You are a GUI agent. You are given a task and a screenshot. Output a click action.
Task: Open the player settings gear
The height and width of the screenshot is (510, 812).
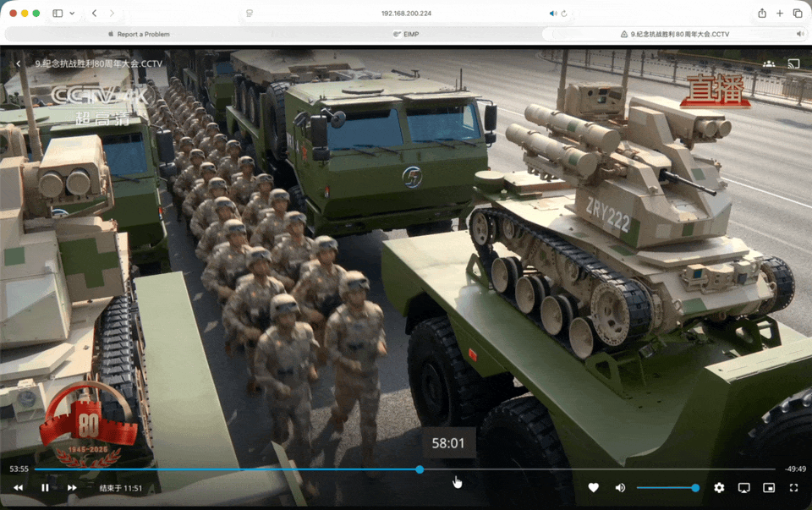(x=719, y=488)
